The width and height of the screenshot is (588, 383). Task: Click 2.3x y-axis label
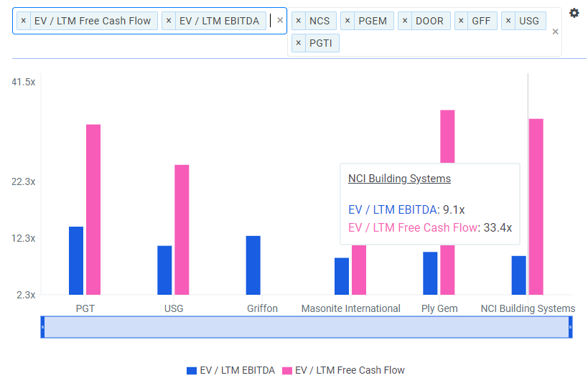pos(26,295)
